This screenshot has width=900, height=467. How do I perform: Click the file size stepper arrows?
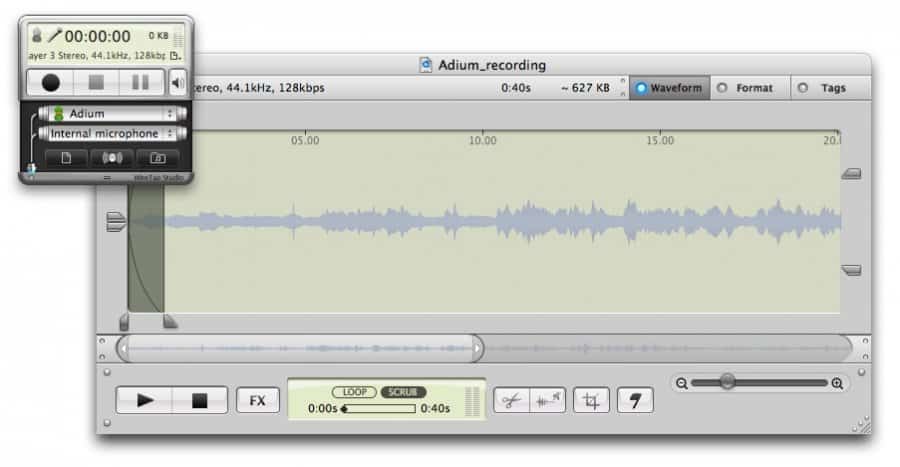tap(621, 88)
